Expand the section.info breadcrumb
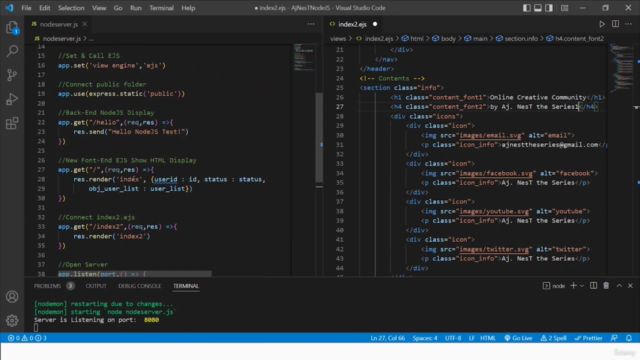This screenshot has width=640, height=360. [x=517, y=38]
